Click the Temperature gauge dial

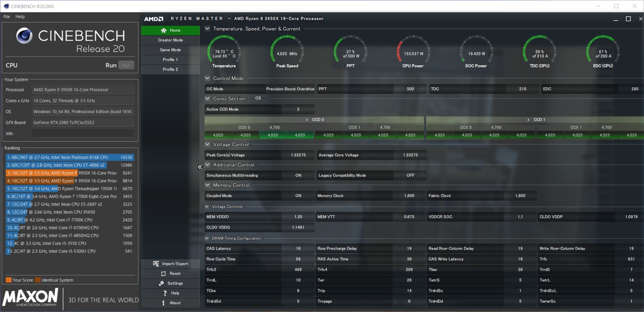pos(224,51)
